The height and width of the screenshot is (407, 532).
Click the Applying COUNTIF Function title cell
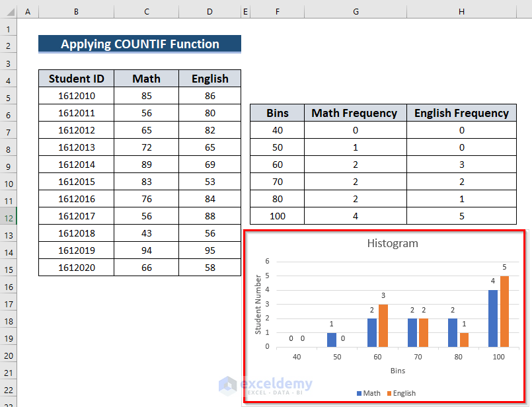tap(139, 44)
